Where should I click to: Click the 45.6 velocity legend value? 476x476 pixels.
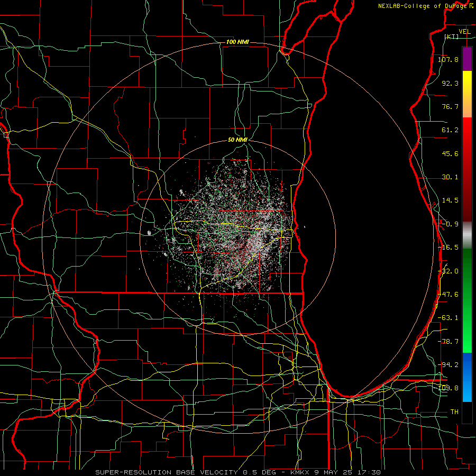(450, 153)
